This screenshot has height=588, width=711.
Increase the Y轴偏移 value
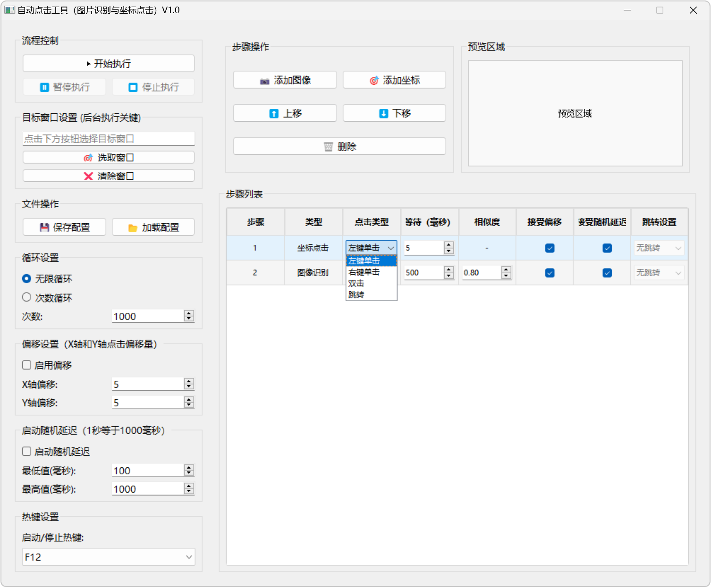click(x=189, y=400)
